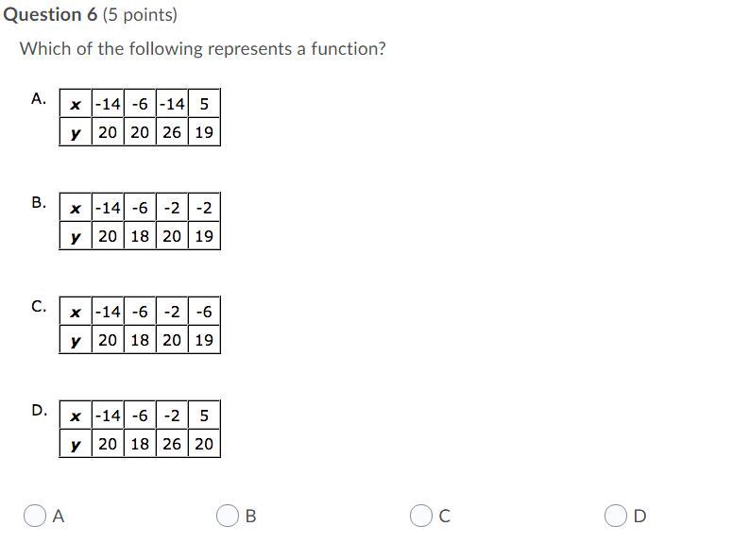Click the "(5 points)" text
Image resolution: width=732 pixels, height=560 pixels.
140,15
